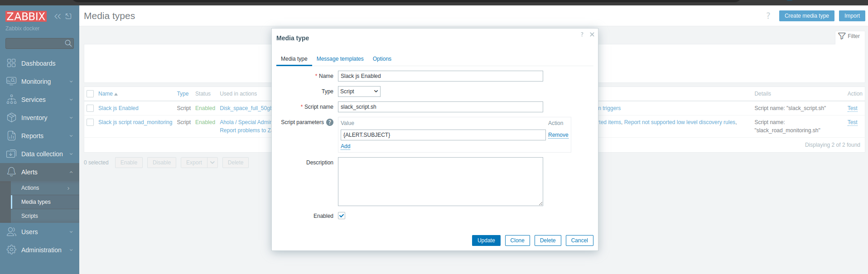The image size is (868, 274).
Task: Open page help question mark icon
Action: pyautogui.click(x=768, y=16)
